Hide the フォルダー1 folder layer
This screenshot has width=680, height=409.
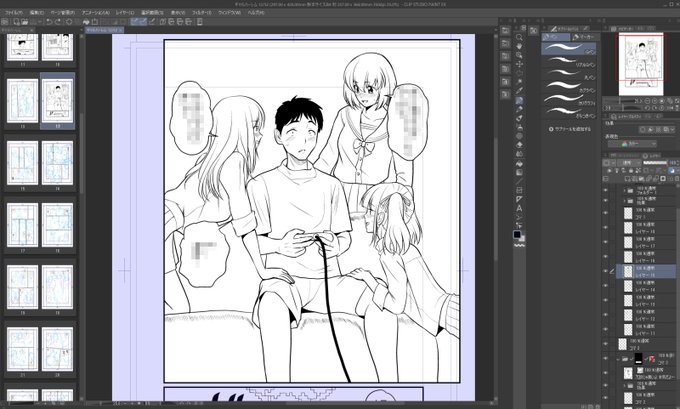(x=605, y=190)
